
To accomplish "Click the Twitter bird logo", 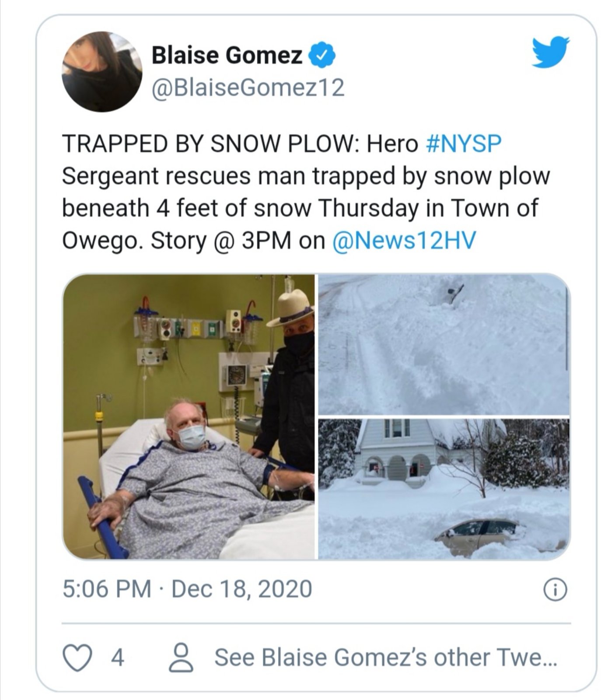I will click(551, 52).
